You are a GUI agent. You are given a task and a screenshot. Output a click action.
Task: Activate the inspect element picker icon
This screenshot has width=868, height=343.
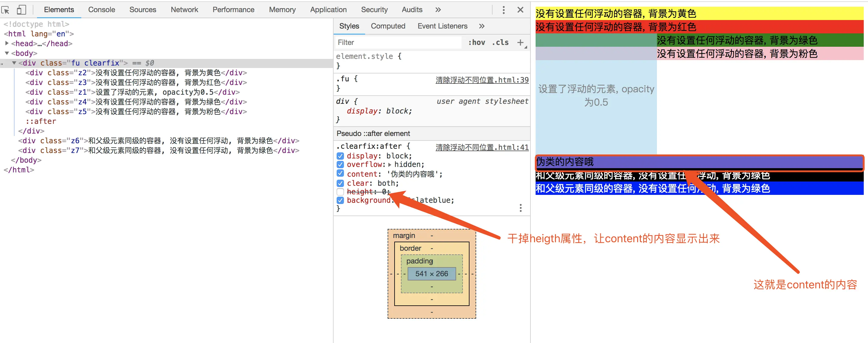5,10
